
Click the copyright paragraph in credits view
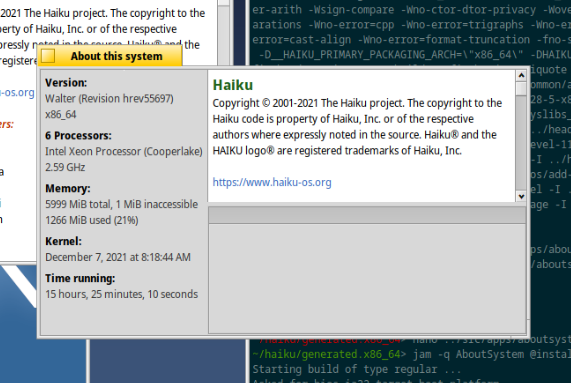[357, 127]
